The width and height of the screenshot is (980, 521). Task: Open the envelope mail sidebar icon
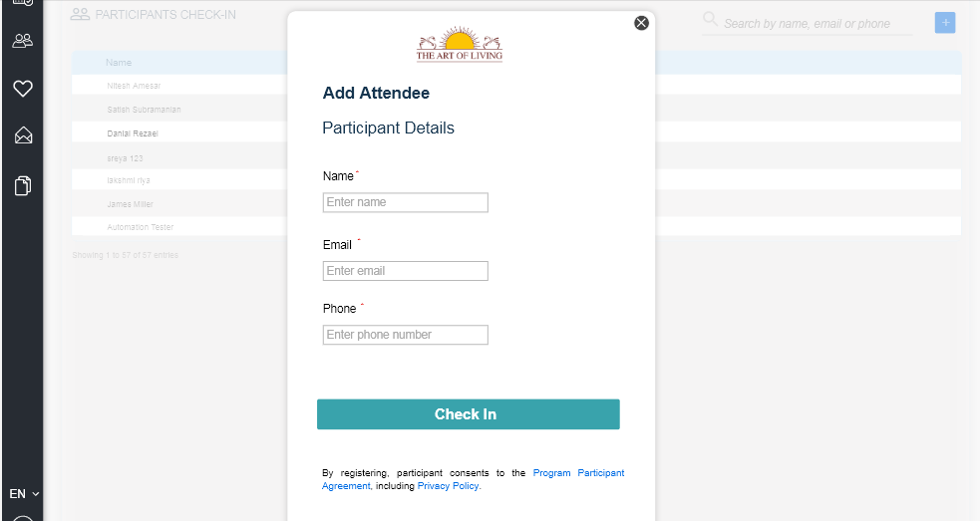click(23, 134)
